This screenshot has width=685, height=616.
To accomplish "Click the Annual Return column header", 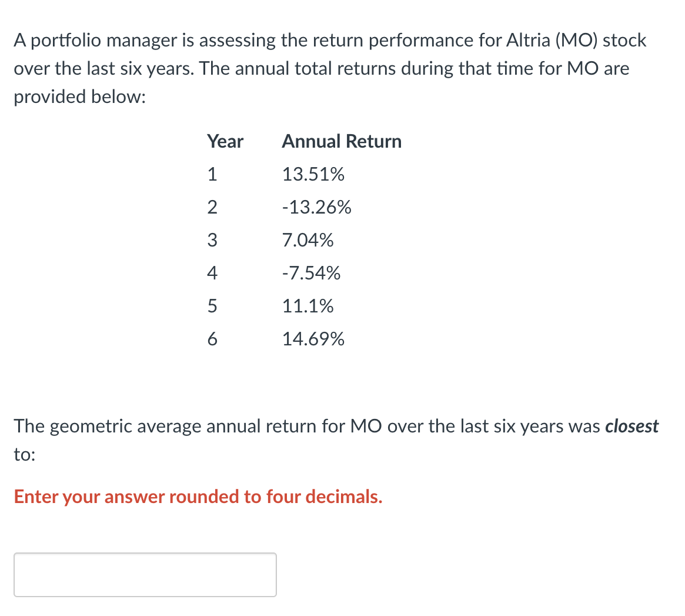I will pos(341,141).
